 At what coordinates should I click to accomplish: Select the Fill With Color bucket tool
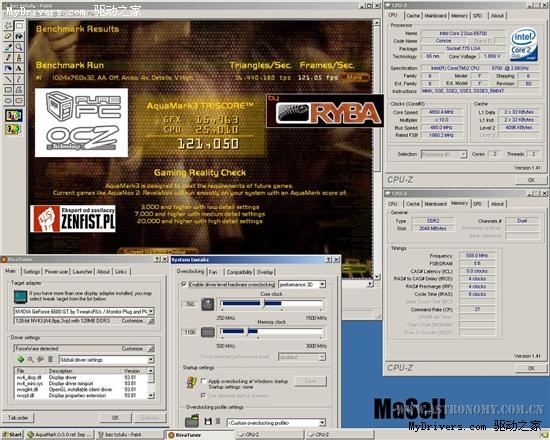point(19,36)
